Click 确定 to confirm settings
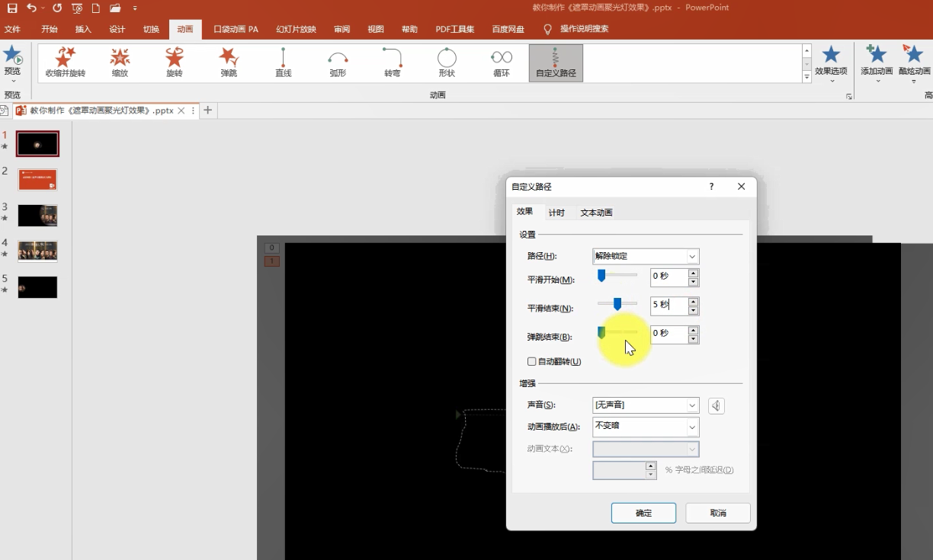933x560 pixels. (x=643, y=513)
